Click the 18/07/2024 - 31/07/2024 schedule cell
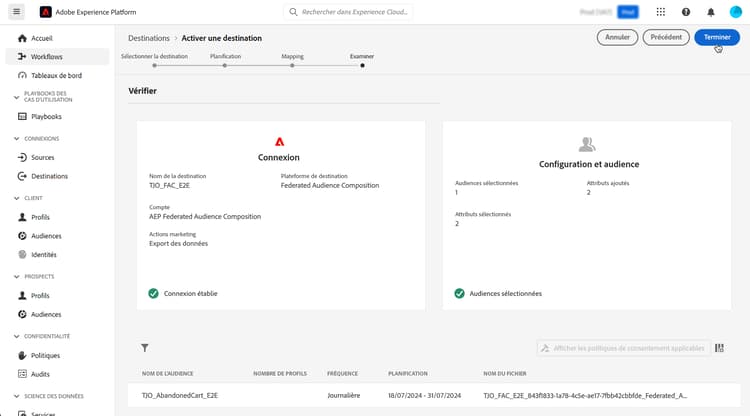Screen dimensions: 750x416 coord(424,395)
